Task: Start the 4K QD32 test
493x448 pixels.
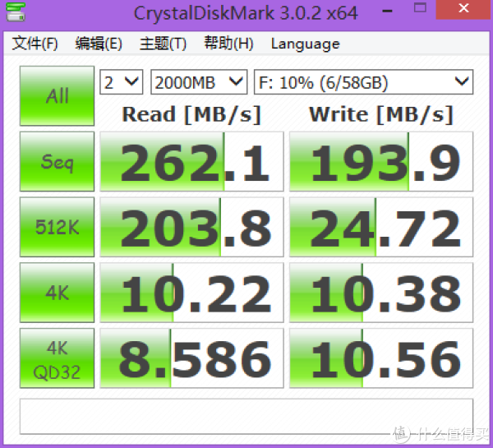Action: pyautogui.click(x=57, y=358)
